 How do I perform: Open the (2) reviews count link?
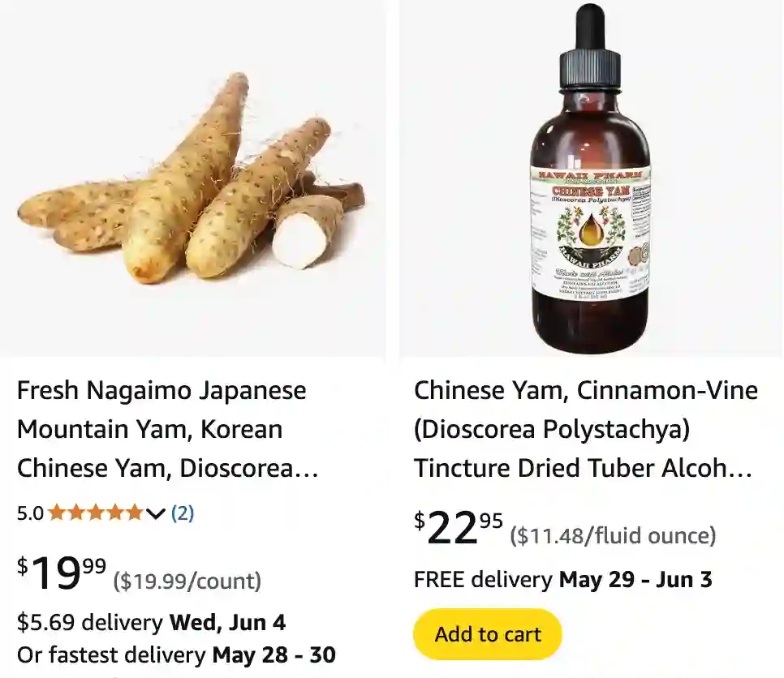coord(183,513)
